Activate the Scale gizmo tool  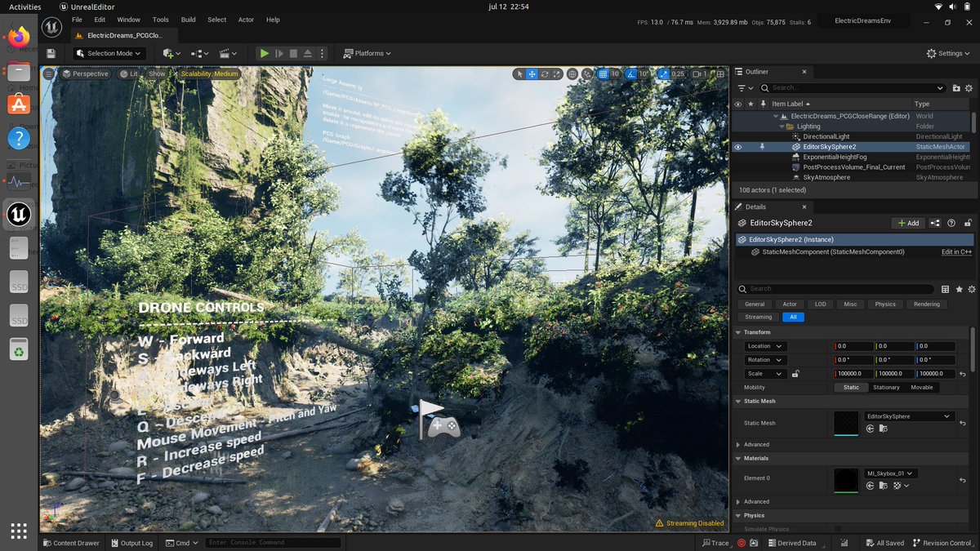pyautogui.click(x=556, y=73)
